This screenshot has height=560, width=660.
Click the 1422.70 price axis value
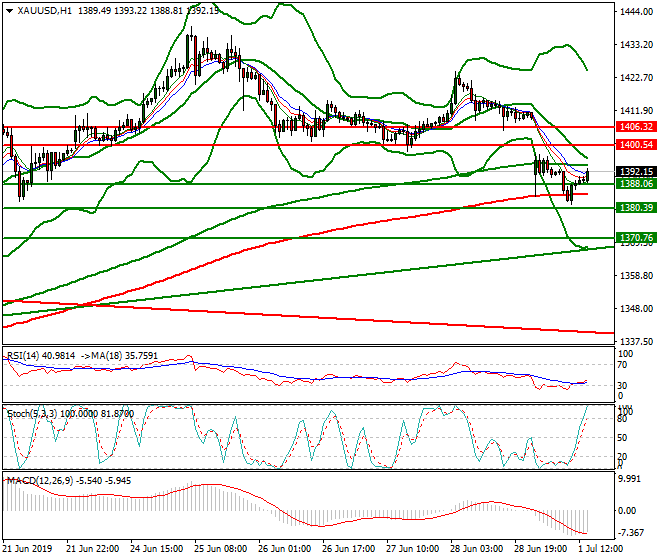tap(636, 78)
